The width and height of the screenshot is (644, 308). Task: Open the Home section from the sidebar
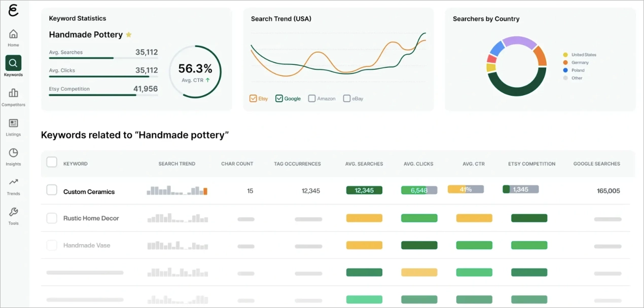pyautogui.click(x=13, y=34)
